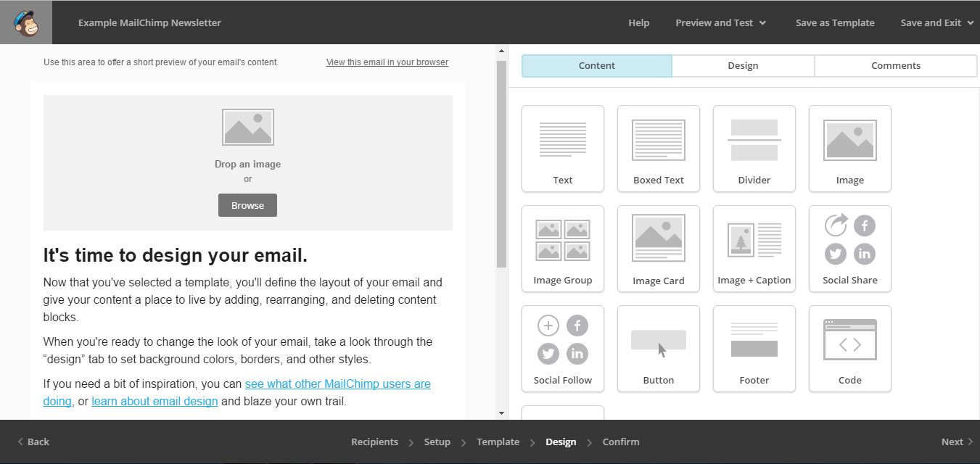
Task: Click the short preview text area at top
Action: [161, 62]
